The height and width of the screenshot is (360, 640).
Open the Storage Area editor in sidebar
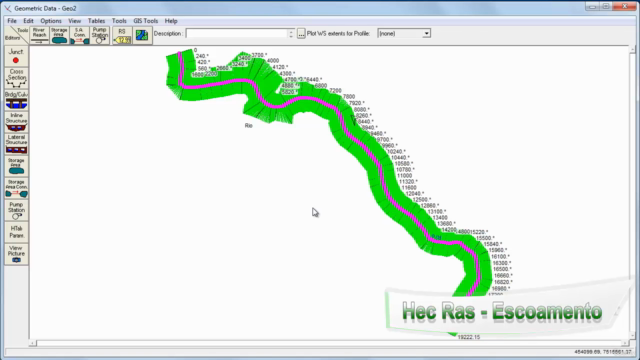click(16, 166)
